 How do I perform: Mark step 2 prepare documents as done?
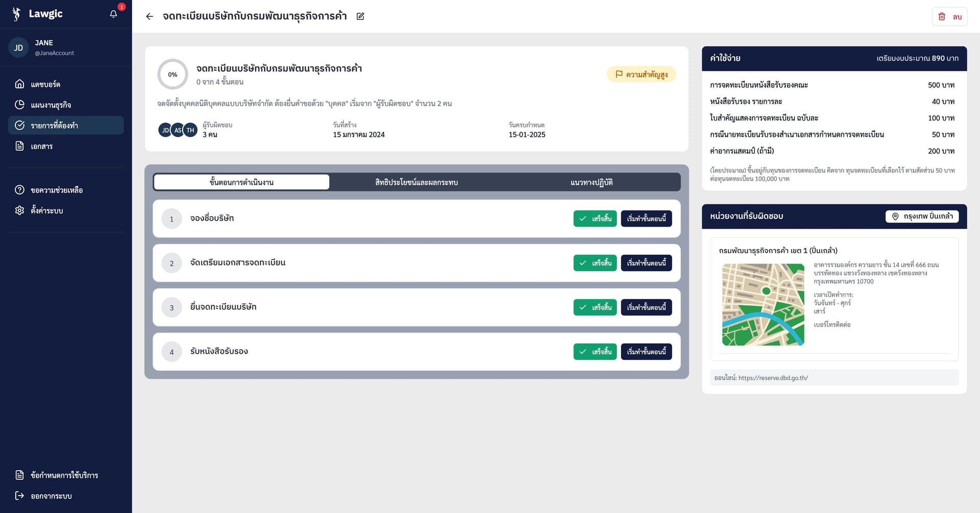595,263
